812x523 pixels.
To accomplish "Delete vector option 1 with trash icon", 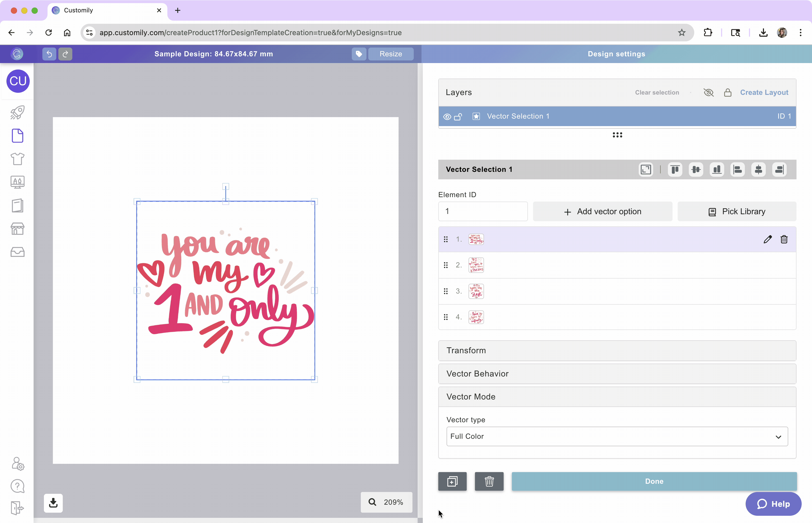I will point(784,239).
